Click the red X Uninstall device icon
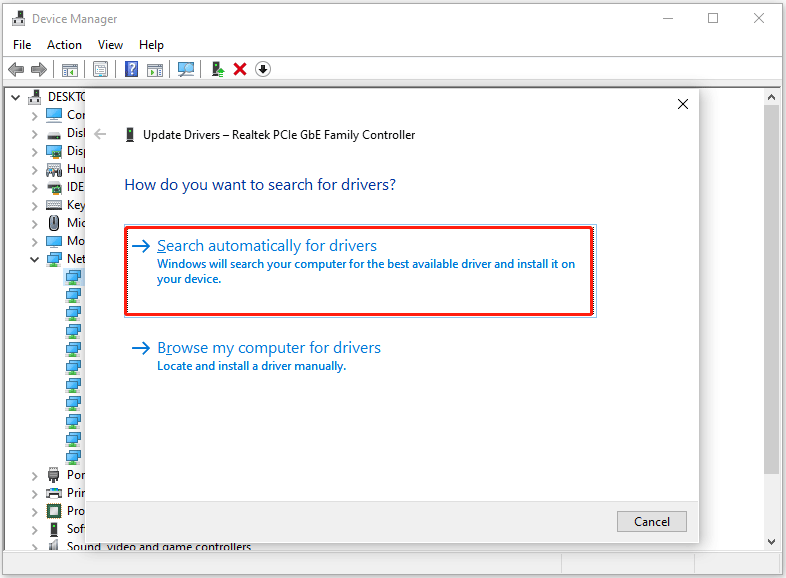This screenshot has height=578, width=786. 240,69
